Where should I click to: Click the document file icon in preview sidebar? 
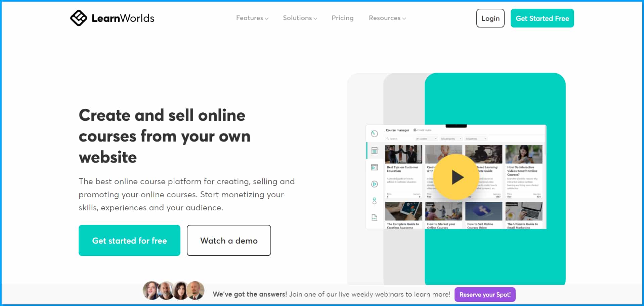point(374,217)
